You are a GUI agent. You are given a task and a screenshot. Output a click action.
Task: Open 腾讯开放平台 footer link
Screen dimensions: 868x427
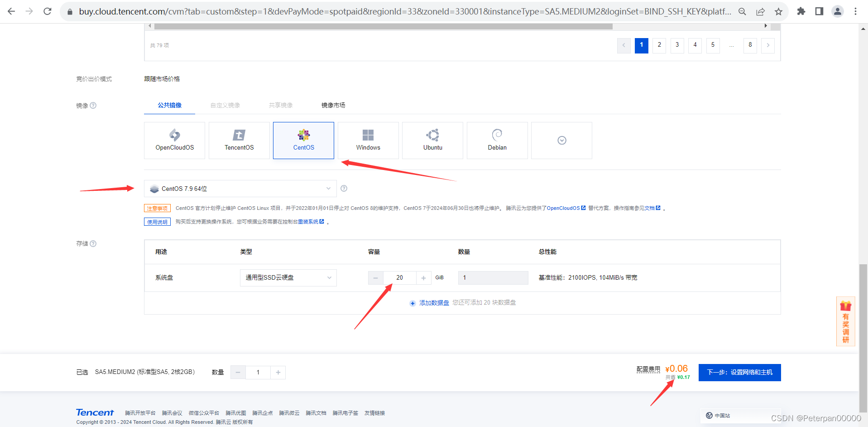tap(140, 413)
